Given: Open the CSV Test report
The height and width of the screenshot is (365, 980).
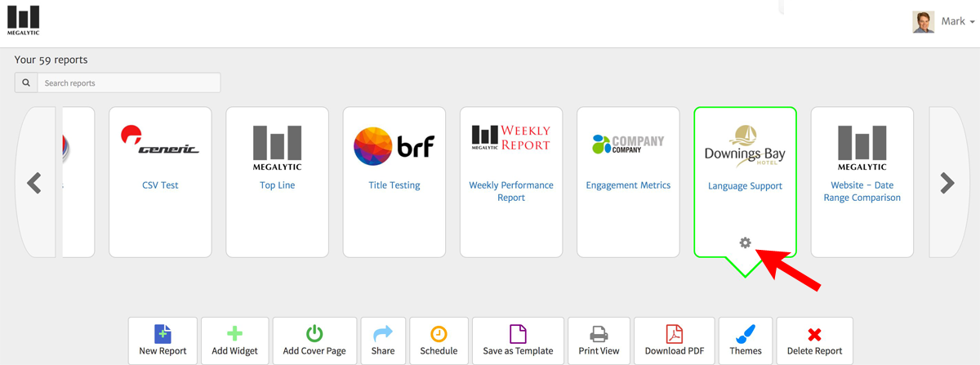Looking at the screenshot, I should tap(160, 182).
